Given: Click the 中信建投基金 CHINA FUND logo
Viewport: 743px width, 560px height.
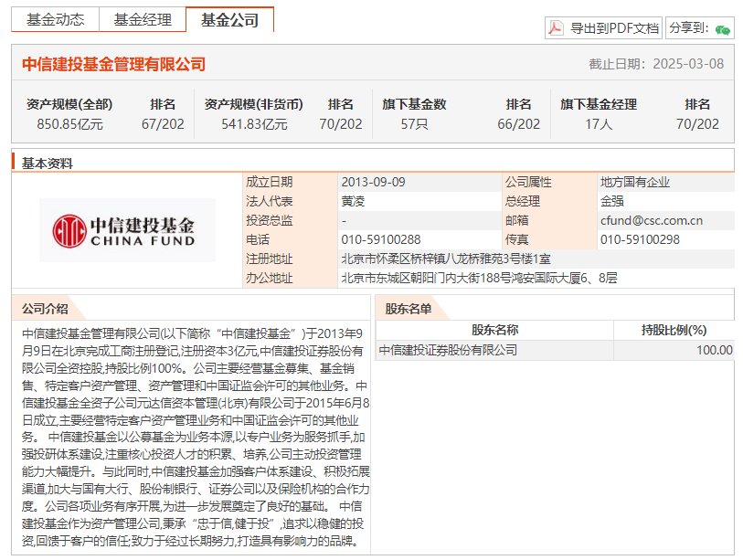Looking at the screenshot, I should point(127,230).
